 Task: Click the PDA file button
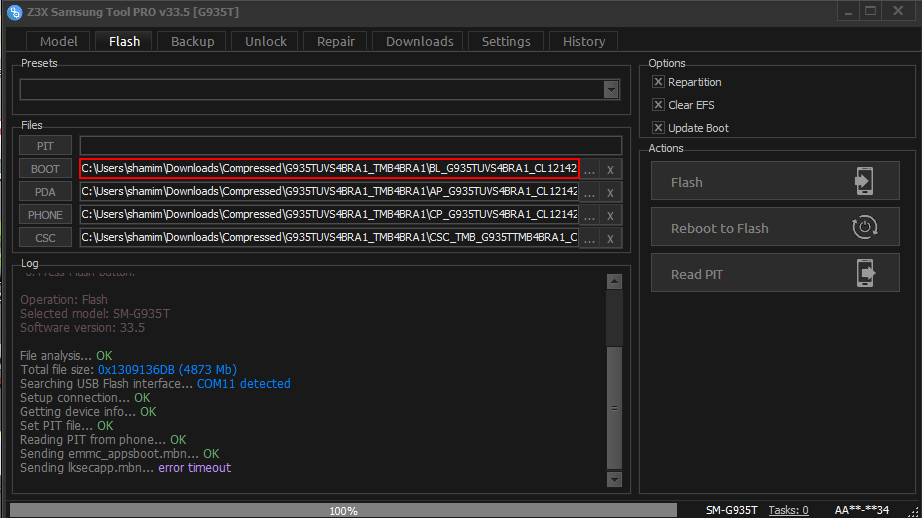click(45, 192)
